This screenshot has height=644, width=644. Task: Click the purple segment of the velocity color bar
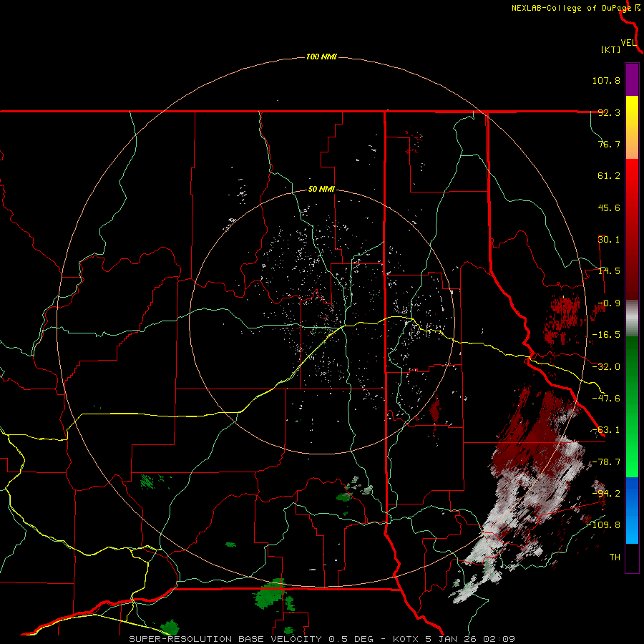(x=632, y=79)
